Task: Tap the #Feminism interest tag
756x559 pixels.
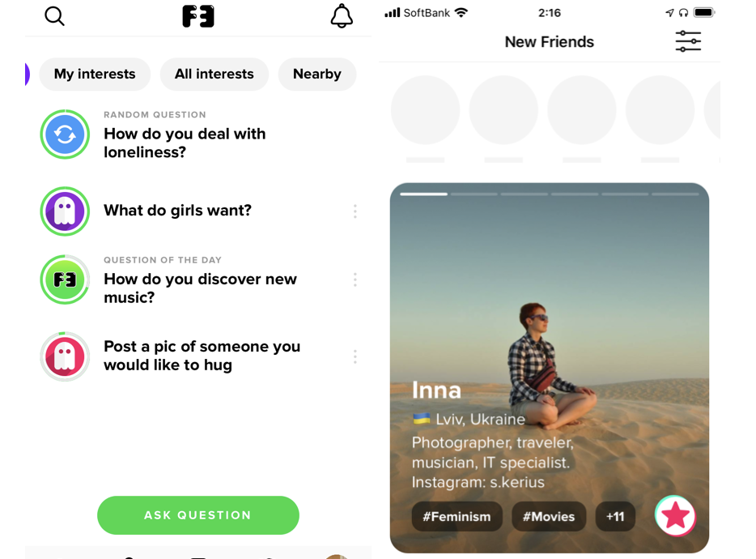Action: pos(457,517)
